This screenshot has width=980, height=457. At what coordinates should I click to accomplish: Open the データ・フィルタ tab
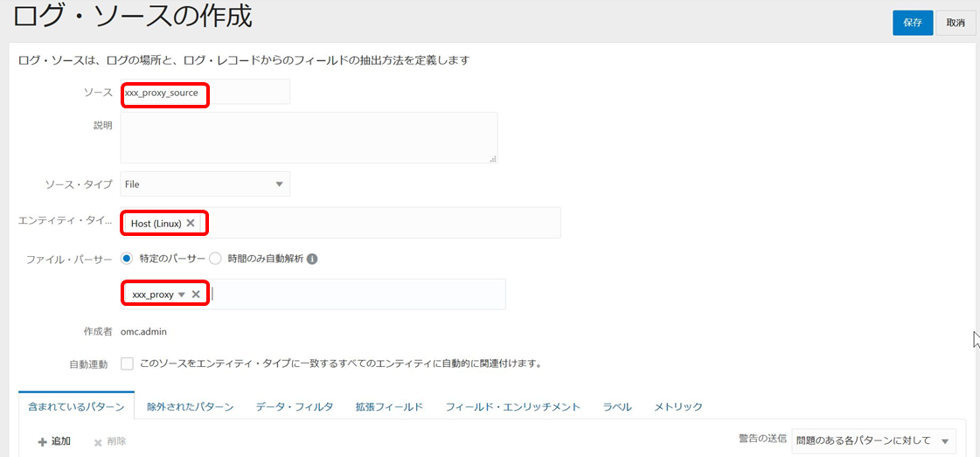(295, 406)
